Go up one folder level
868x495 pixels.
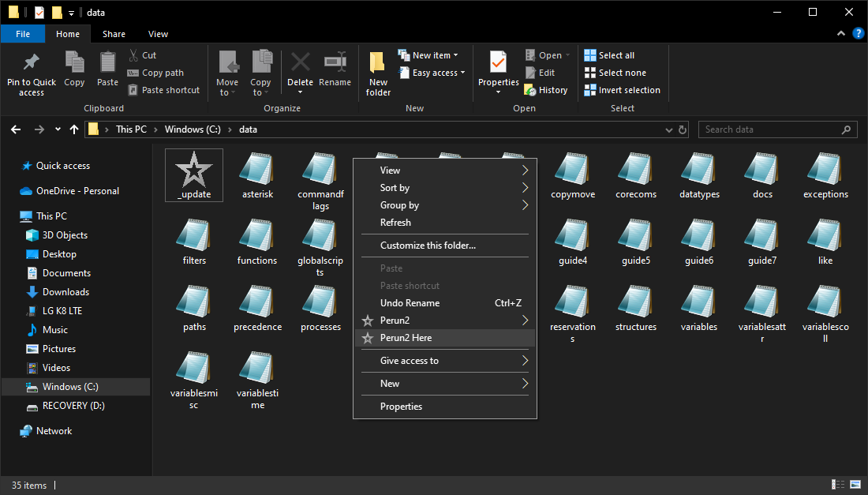point(74,129)
